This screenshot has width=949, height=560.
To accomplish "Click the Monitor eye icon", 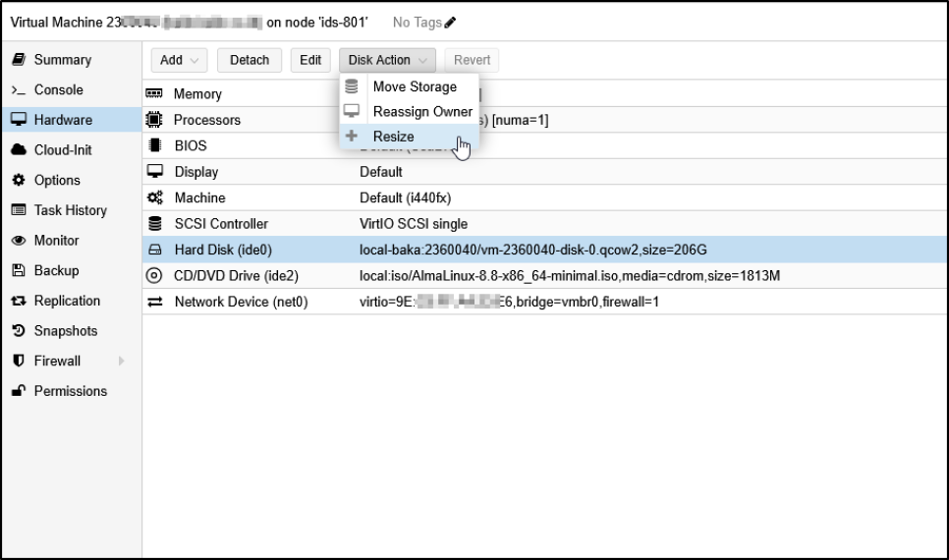I will pyautogui.click(x=18, y=241).
